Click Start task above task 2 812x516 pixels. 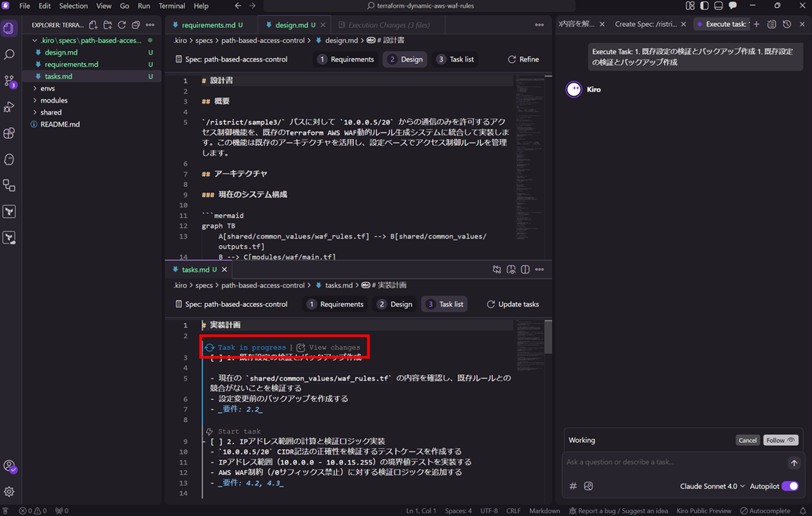coord(233,431)
